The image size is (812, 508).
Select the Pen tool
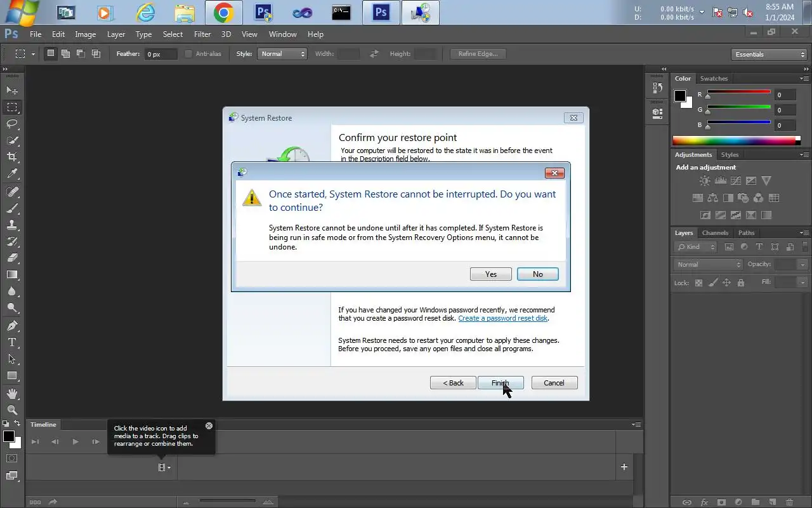12,326
